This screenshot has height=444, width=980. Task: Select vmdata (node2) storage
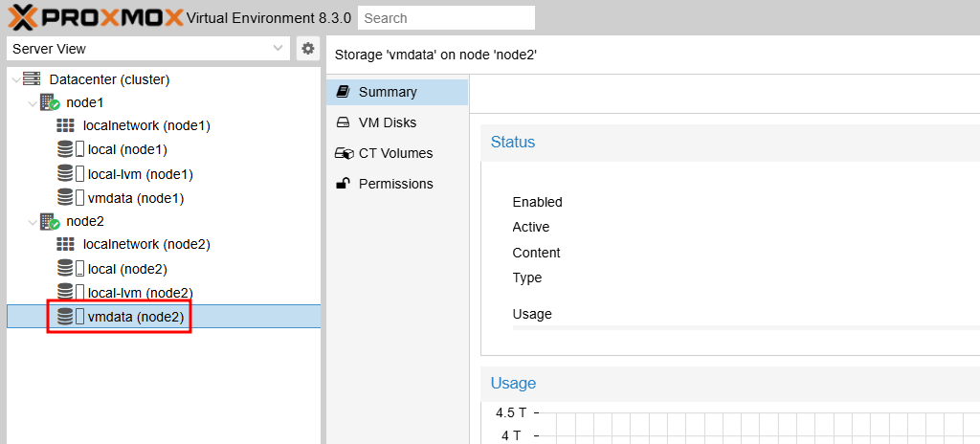[x=164, y=317]
